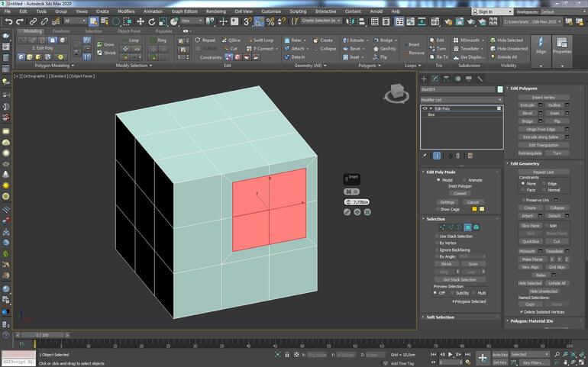
Task: Click the Box004 object color swatch
Action: click(500, 89)
